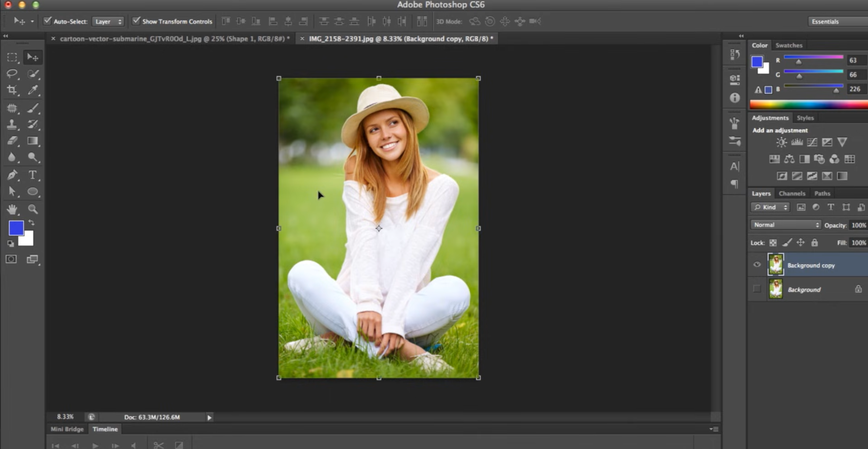Toggle Quick Mask mode
Image resolution: width=868 pixels, height=449 pixels.
11,259
